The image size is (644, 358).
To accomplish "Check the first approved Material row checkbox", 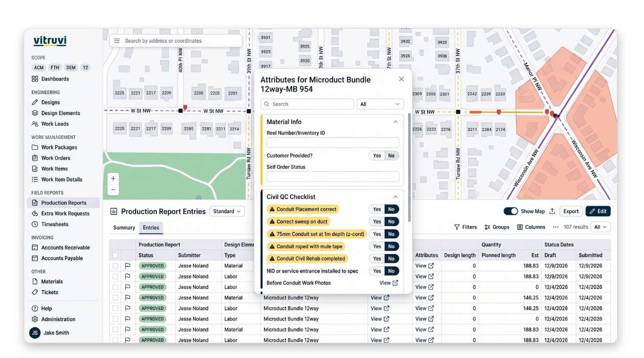I will (x=116, y=266).
